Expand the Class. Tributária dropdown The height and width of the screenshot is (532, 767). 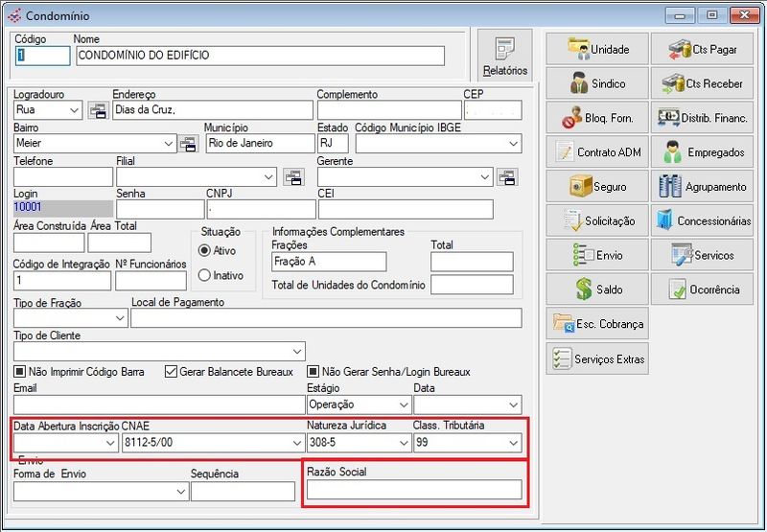pos(514,443)
